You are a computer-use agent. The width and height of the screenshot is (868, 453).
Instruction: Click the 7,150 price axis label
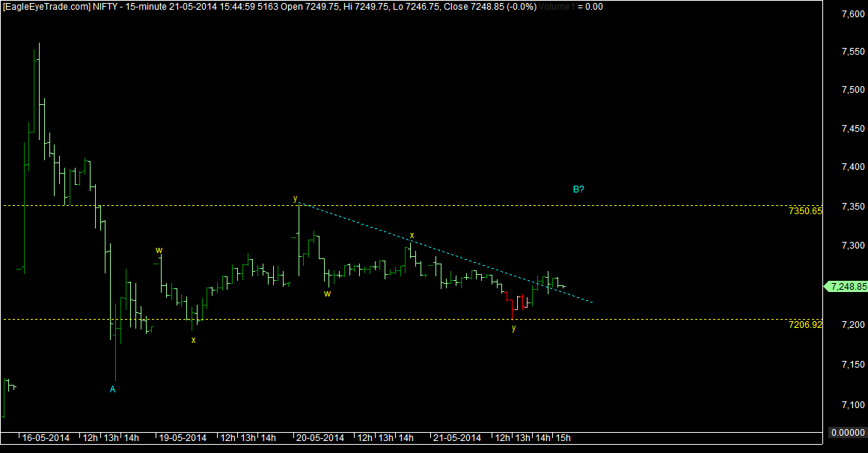point(853,365)
